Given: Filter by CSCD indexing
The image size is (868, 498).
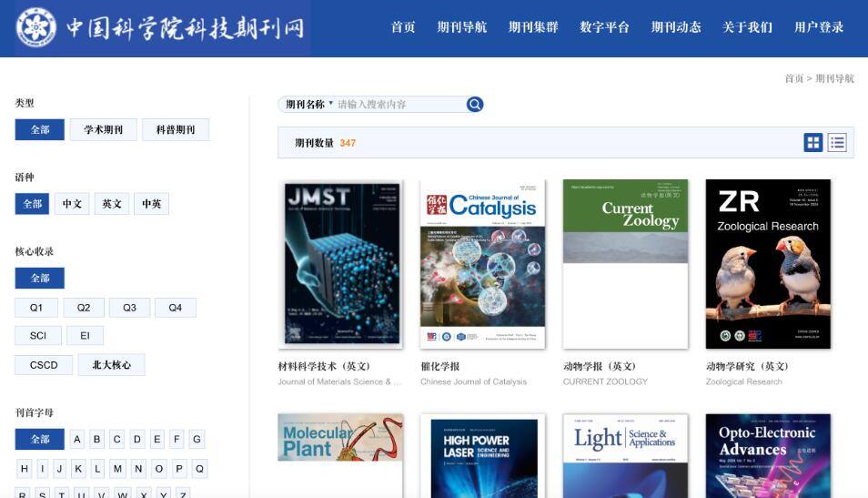Looking at the screenshot, I should coord(44,365).
